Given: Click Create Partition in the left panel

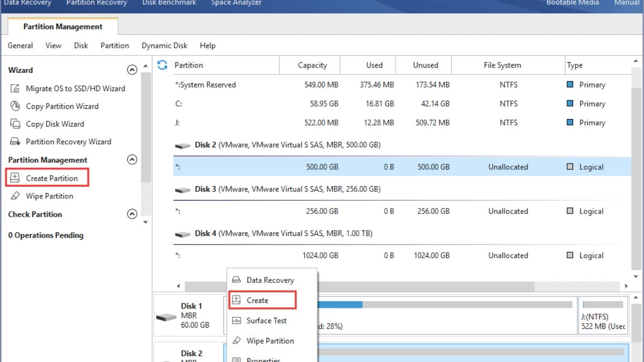Looking at the screenshot, I should 47,178.
